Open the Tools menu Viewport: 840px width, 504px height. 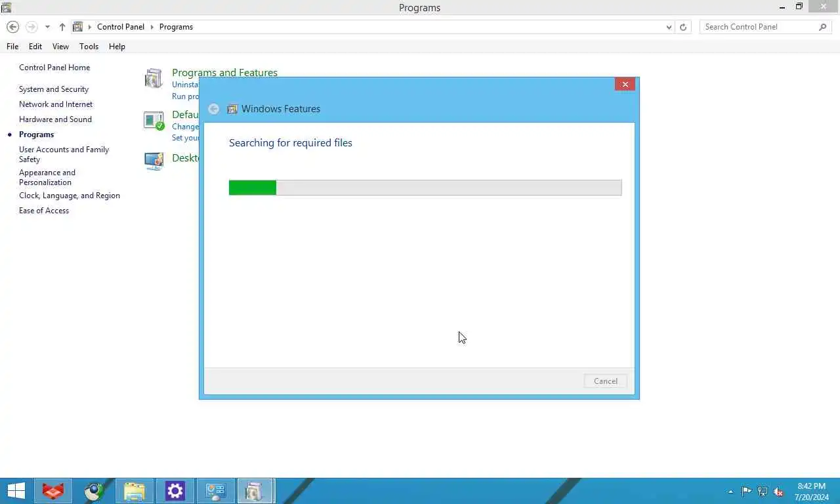pos(89,47)
